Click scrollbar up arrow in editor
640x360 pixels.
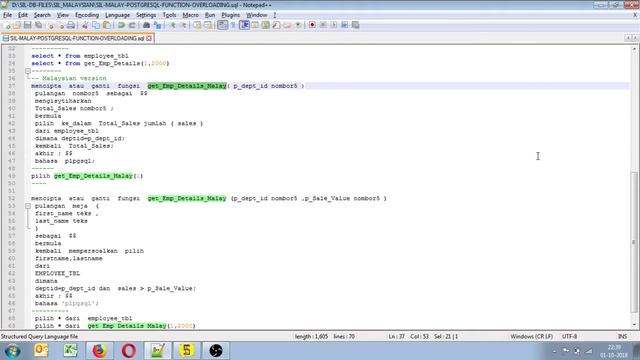pyautogui.click(x=634, y=49)
